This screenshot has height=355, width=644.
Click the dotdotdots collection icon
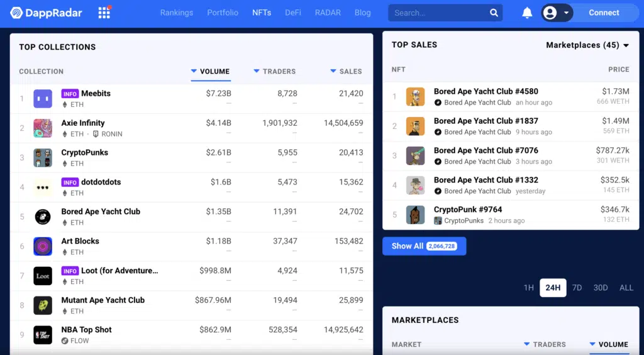tap(43, 188)
